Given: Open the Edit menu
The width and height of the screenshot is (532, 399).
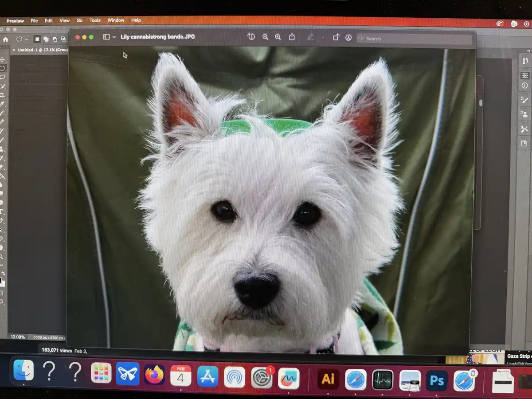Looking at the screenshot, I should pyautogui.click(x=49, y=20).
